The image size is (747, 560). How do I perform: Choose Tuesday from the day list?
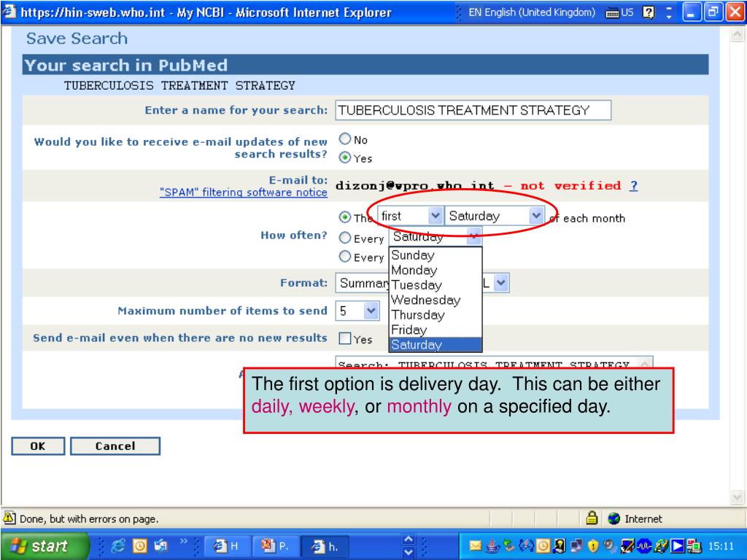(x=436, y=285)
